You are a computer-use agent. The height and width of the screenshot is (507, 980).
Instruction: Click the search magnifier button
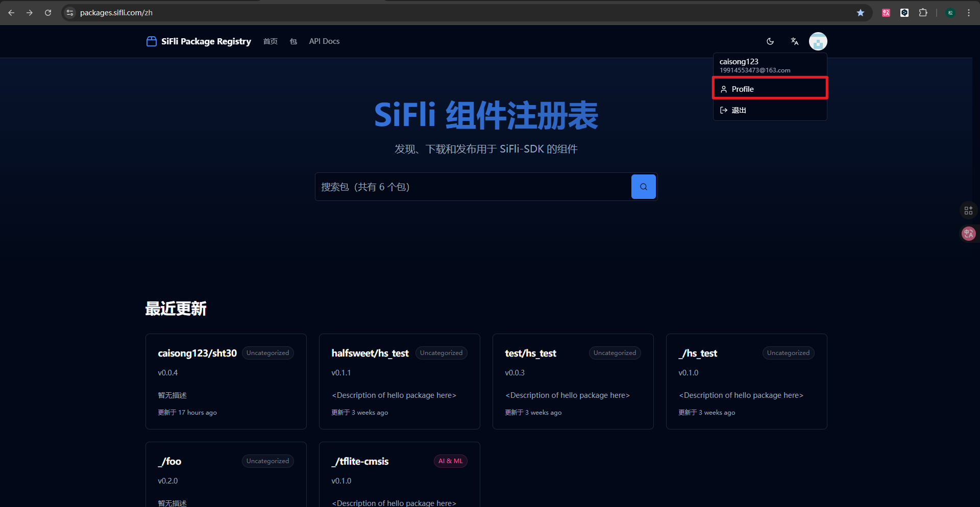[643, 187]
